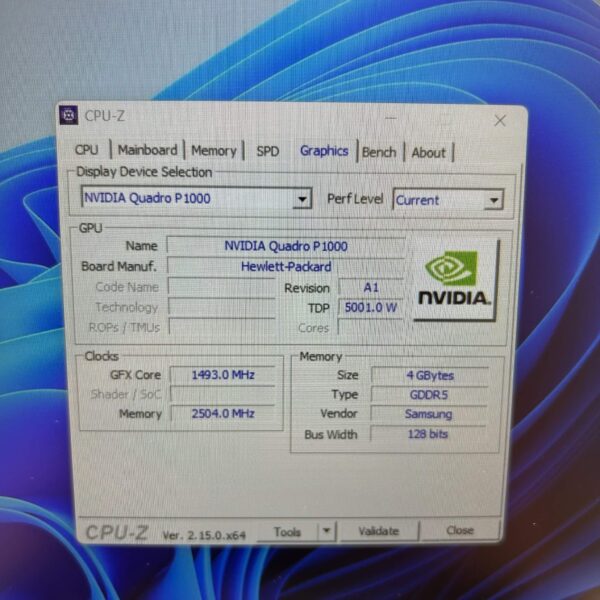Viewport: 600px width, 600px height.
Task: Show the About tab
Action: pyautogui.click(x=429, y=153)
